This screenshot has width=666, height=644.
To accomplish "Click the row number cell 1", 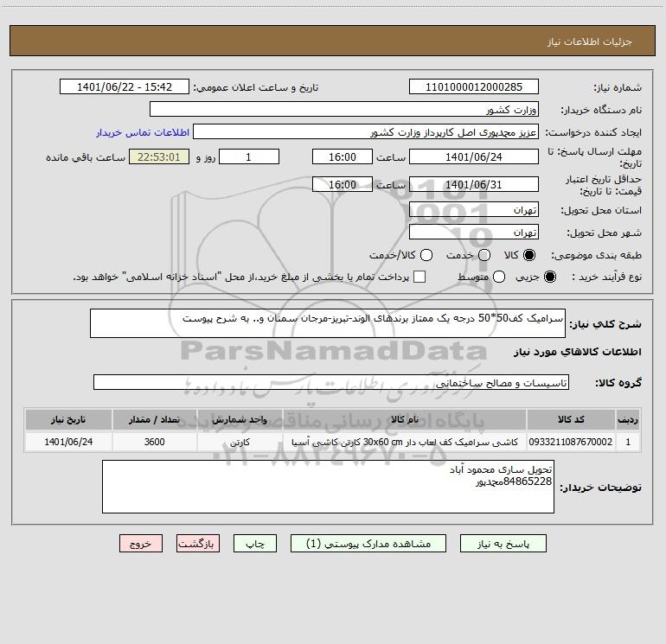I will pos(628,442).
